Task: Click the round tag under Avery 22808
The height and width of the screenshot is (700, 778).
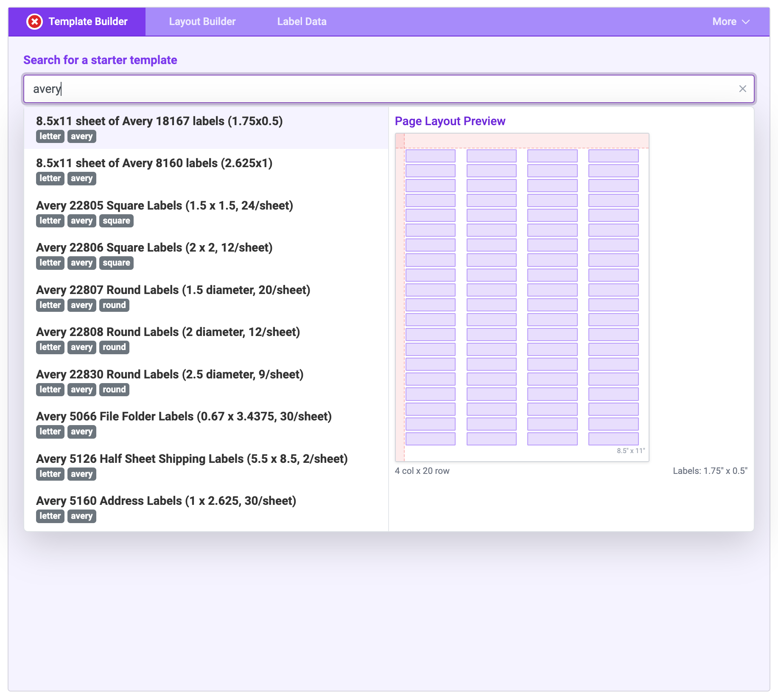Action: click(x=114, y=347)
